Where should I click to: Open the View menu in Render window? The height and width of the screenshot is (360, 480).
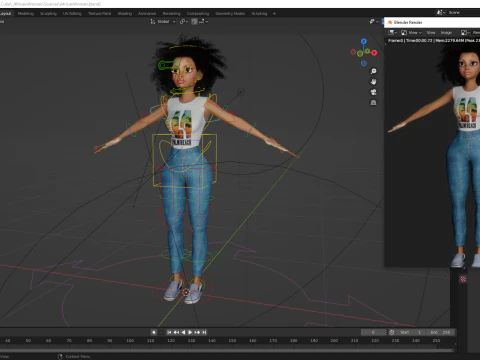(431, 33)
